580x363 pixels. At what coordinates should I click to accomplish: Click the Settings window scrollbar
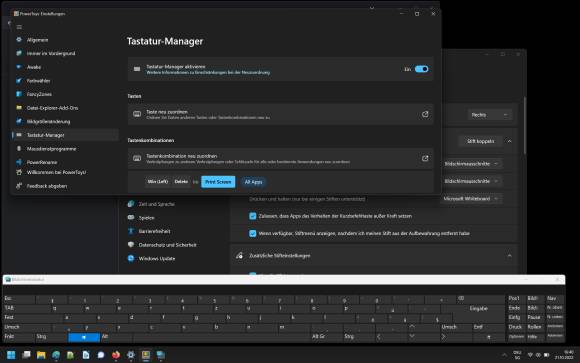(525, 126)
